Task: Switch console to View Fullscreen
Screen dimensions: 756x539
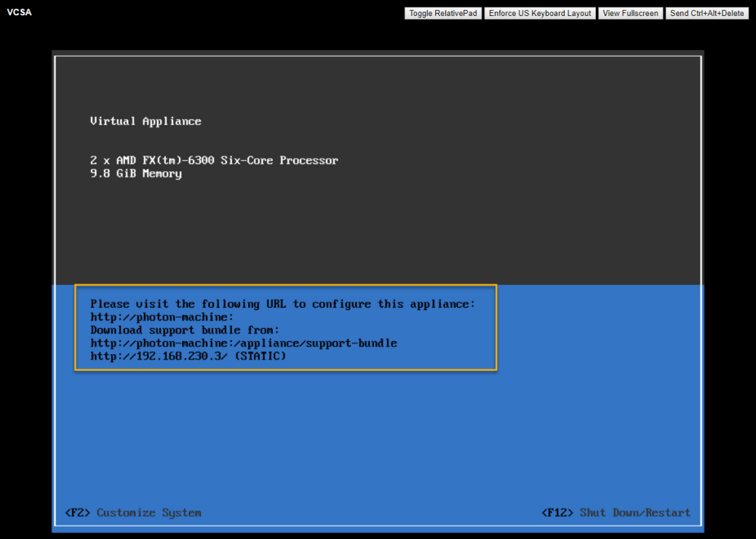Action: 630,13
